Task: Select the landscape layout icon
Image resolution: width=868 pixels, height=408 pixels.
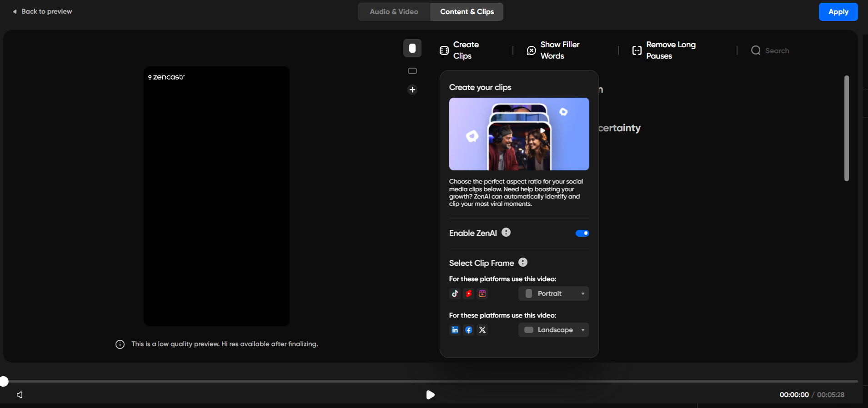Action: click(x=412, y=71)
